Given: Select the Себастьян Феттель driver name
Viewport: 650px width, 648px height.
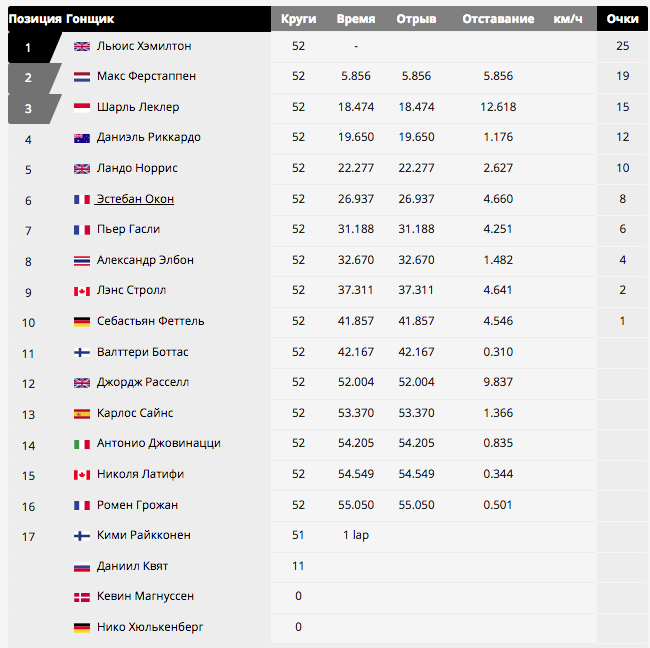Looking at the screenshot, I should pos(150,321).
